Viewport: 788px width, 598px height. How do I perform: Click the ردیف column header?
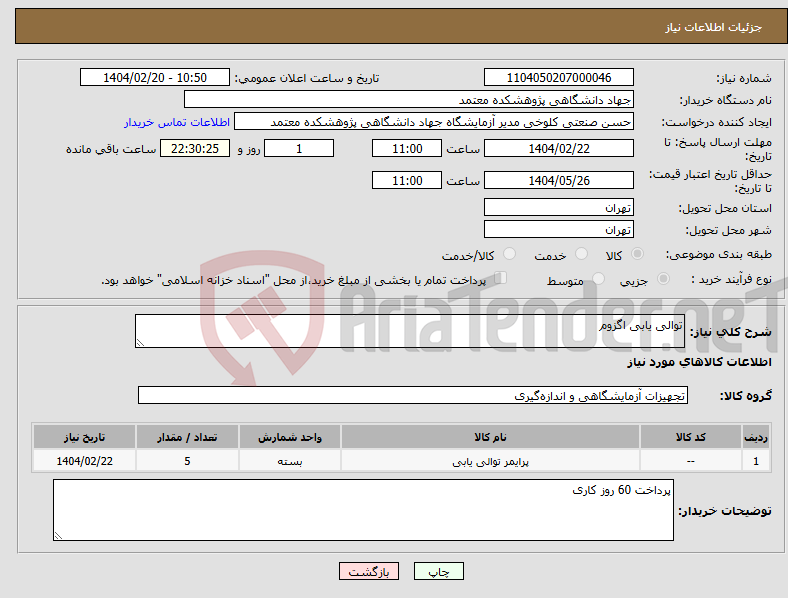(756, 437)
